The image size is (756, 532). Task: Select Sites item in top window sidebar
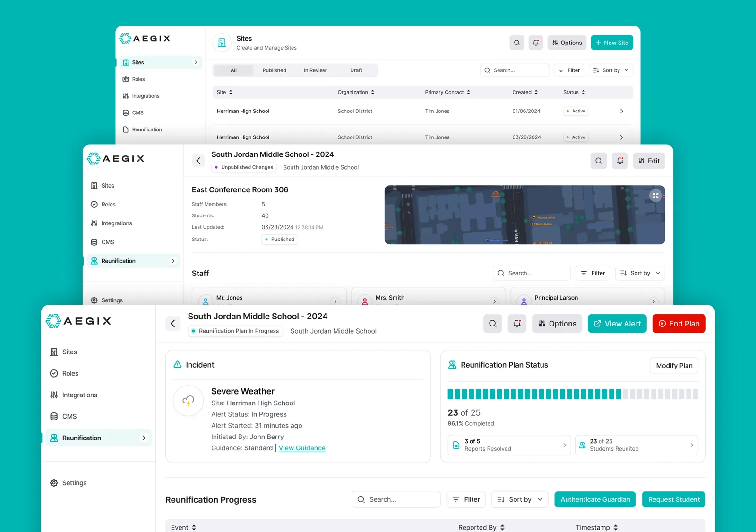160,62
